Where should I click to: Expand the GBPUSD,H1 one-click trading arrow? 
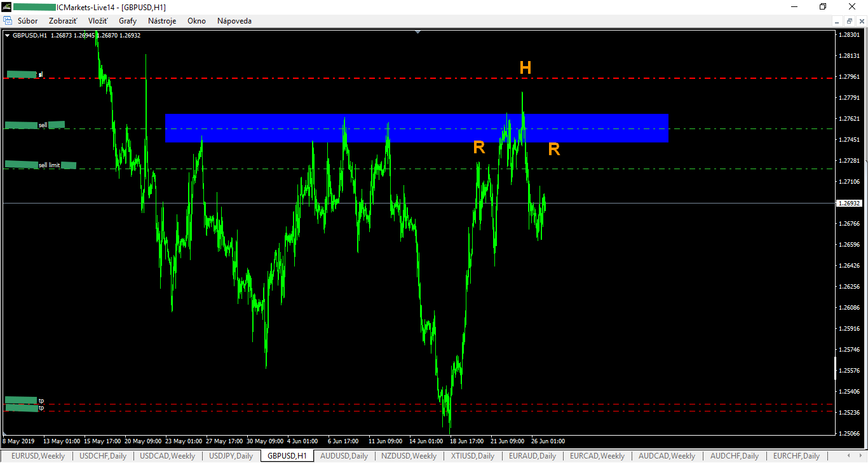click(7, 36)
